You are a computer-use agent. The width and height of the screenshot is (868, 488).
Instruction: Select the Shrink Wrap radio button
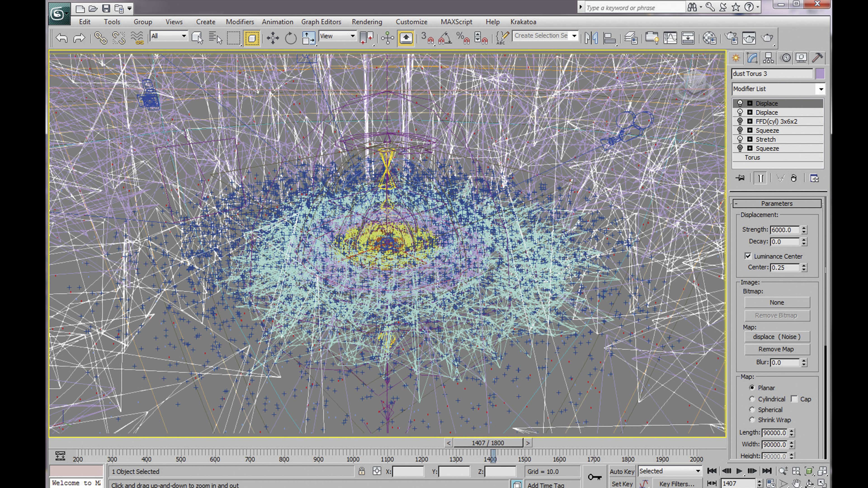tap(752, 420)
